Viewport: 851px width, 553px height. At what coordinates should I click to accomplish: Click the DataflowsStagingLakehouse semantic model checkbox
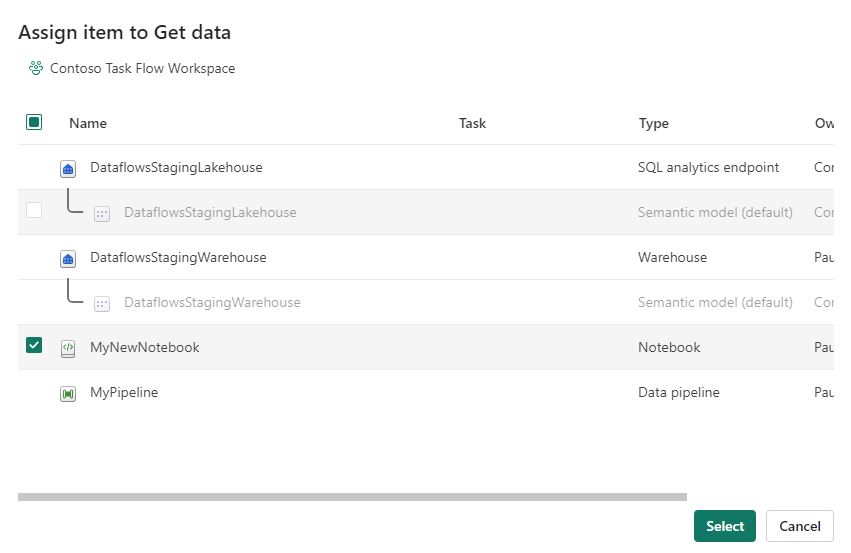point(34,210)
